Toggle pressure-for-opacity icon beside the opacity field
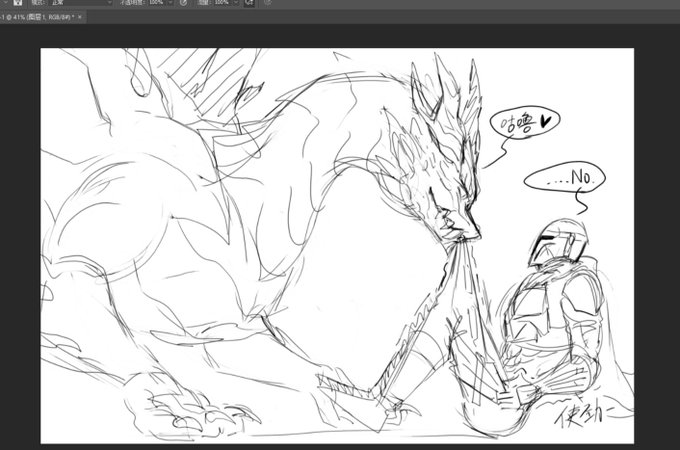The width and height of the screenshot is (680, 450). point(183,3)
